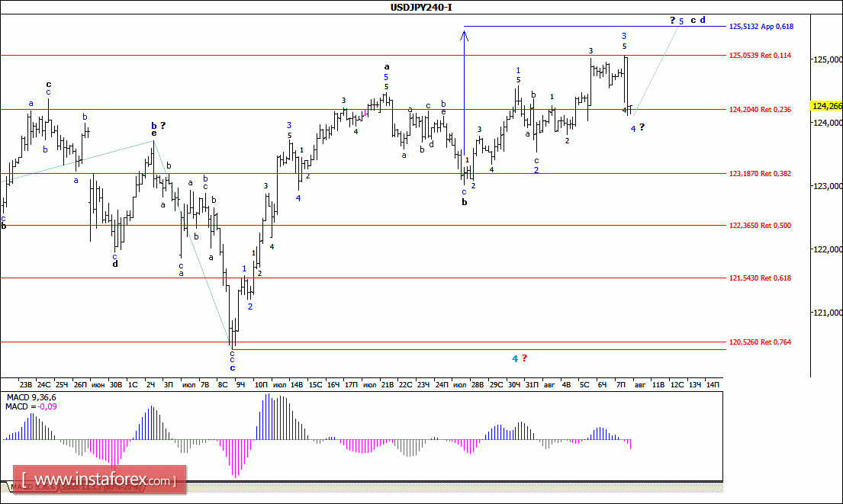Click the USDJPY240-I chart title

[421, 7]
